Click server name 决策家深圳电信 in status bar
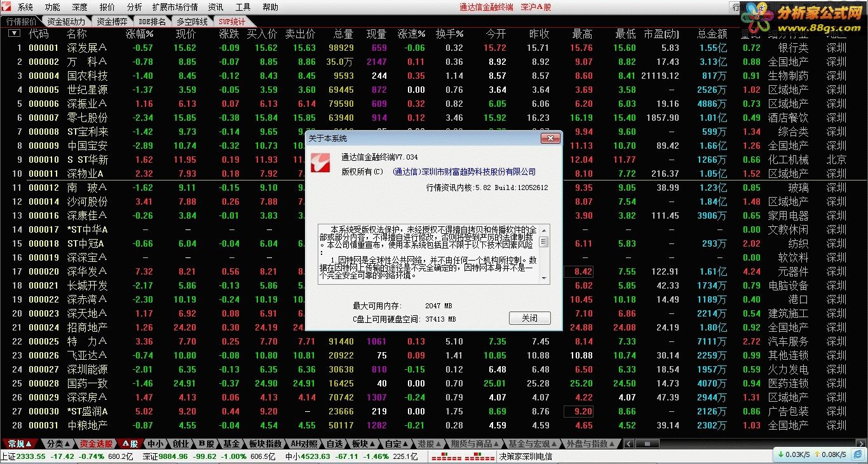 tap(526, 456)
